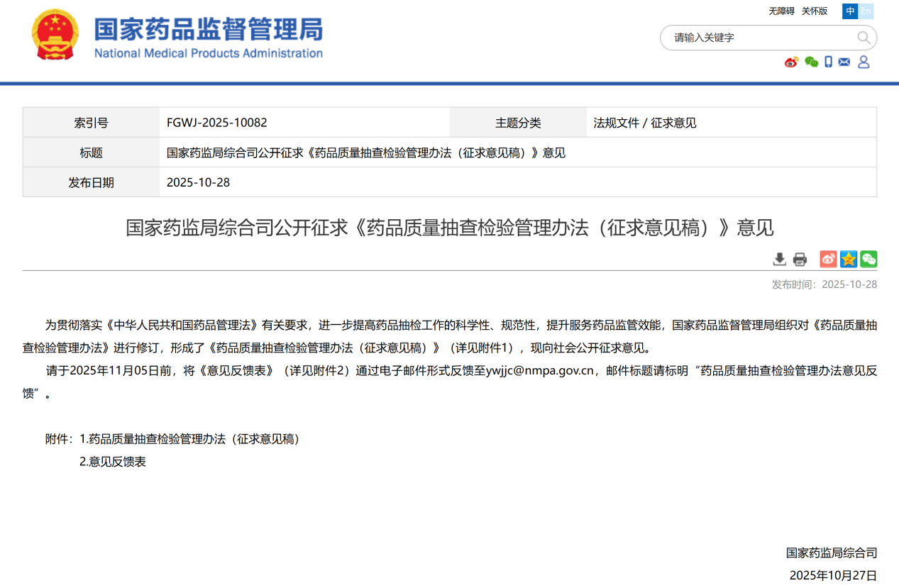Share article to Weibo via red icon
This screenshot has height=588, width=899.
[828, 260]
